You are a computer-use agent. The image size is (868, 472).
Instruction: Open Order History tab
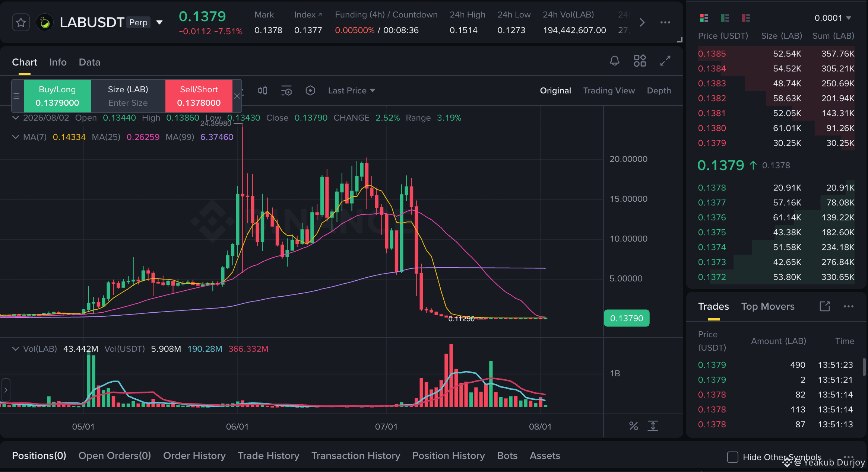[x=194, y=456]
